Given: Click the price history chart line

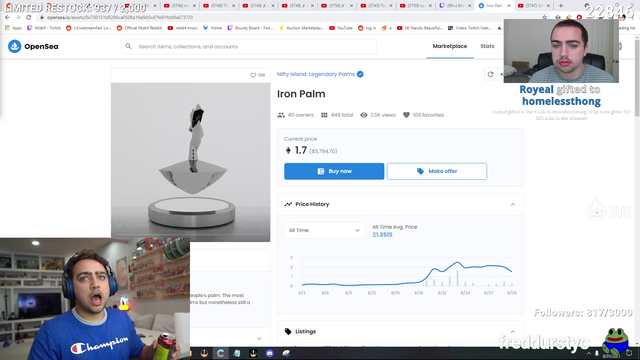Looking at the screenshot, I should tap(407, 274).
